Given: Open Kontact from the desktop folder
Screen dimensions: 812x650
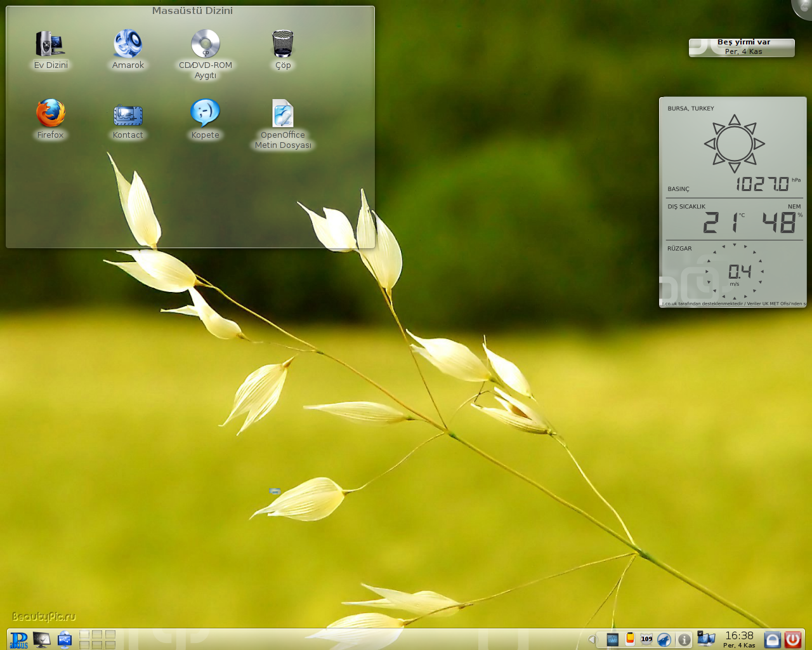Looking at the screenshot, I should pos(128,115).
